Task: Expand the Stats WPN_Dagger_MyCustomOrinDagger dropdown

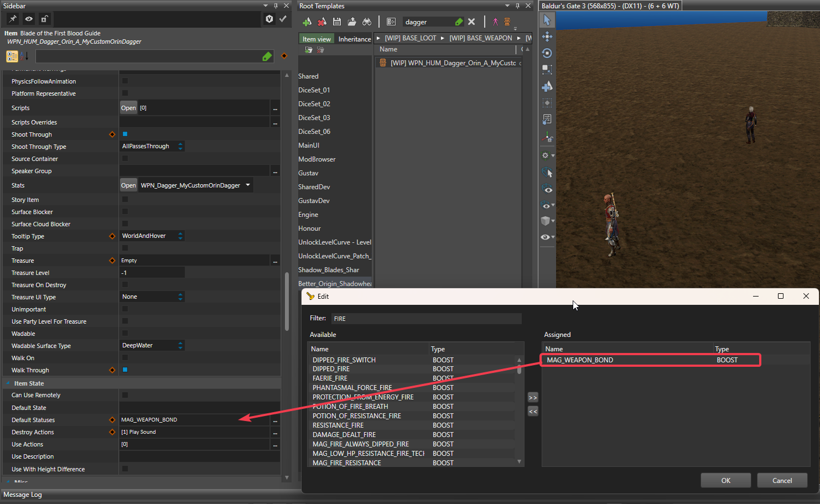Action: [248, 185]
